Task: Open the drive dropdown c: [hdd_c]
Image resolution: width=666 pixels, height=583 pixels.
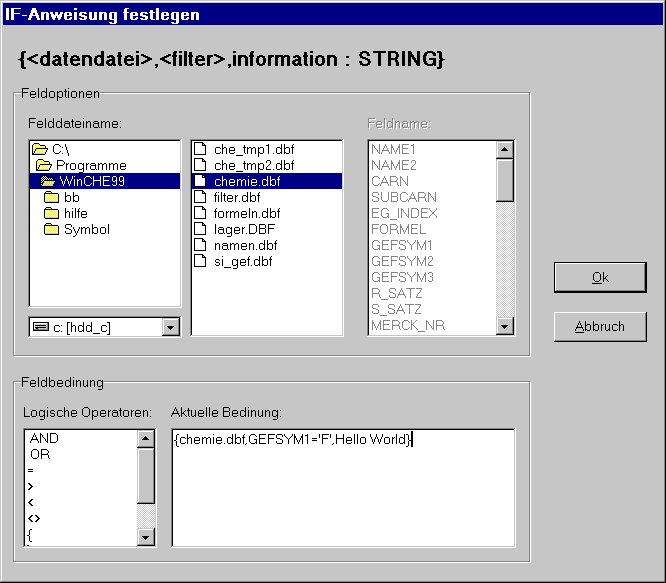Action: 170,326
